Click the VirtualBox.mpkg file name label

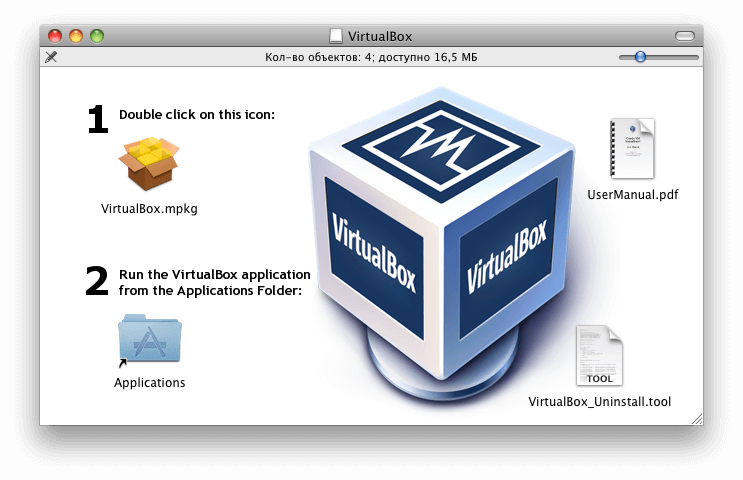pos(149,208)
